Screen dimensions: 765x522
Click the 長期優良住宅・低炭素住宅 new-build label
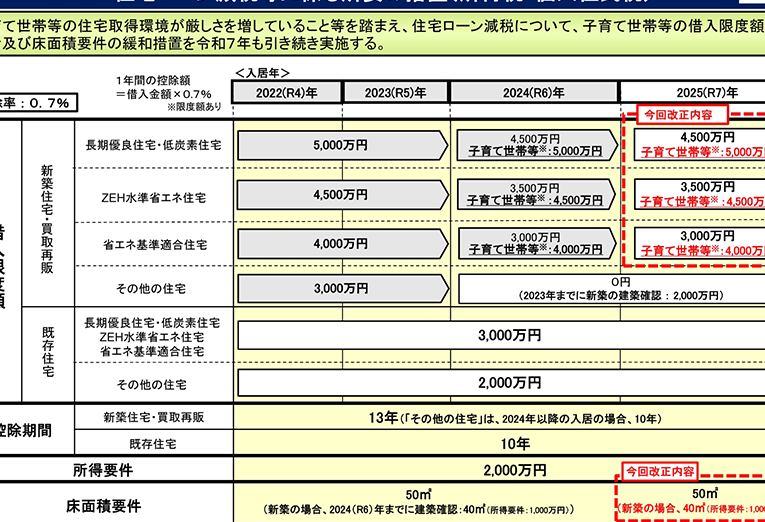pos(153,145)
